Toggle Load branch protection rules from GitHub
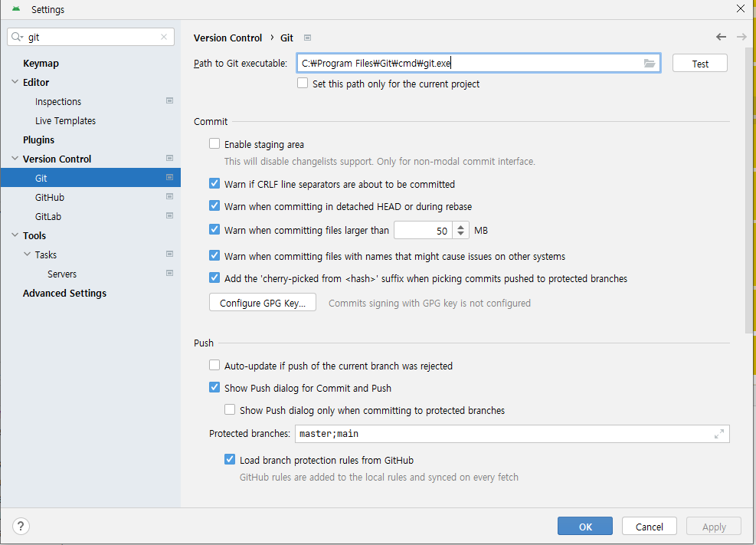Screen dimensions: 756x545 click(x=230, y=459)
